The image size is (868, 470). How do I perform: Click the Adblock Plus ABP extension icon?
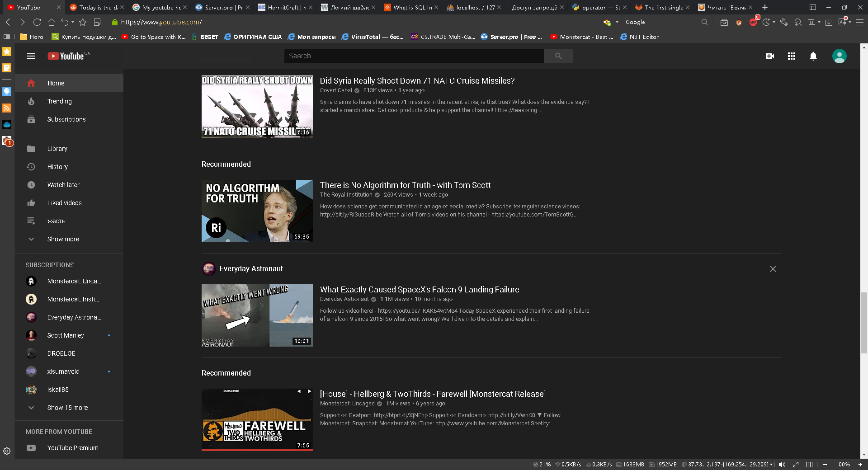753,22
